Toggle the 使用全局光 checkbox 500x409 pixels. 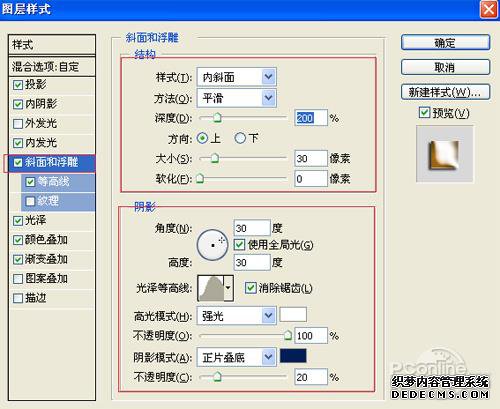click(x=239, y=245)
